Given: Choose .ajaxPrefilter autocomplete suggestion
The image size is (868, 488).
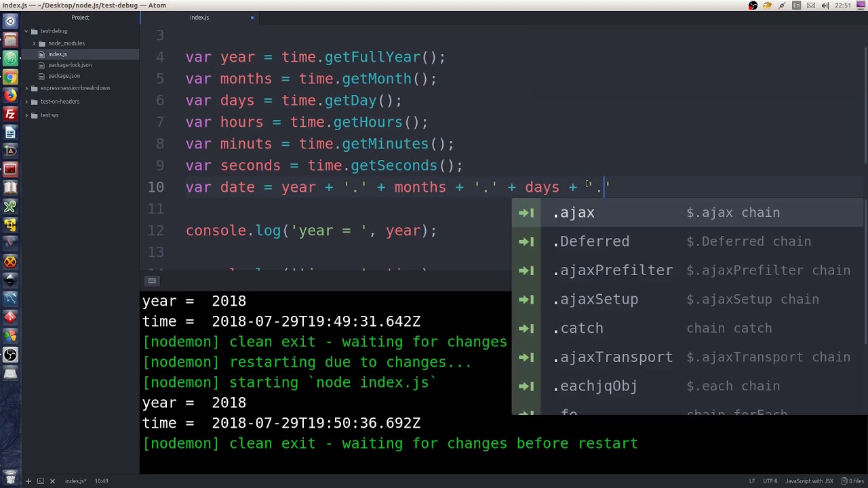Looking at the screenshot, I should click(689, 270).
